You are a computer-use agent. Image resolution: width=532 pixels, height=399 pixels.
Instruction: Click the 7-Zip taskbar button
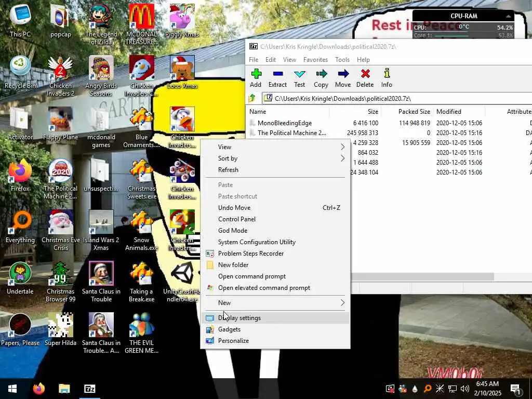click(89, 389)
